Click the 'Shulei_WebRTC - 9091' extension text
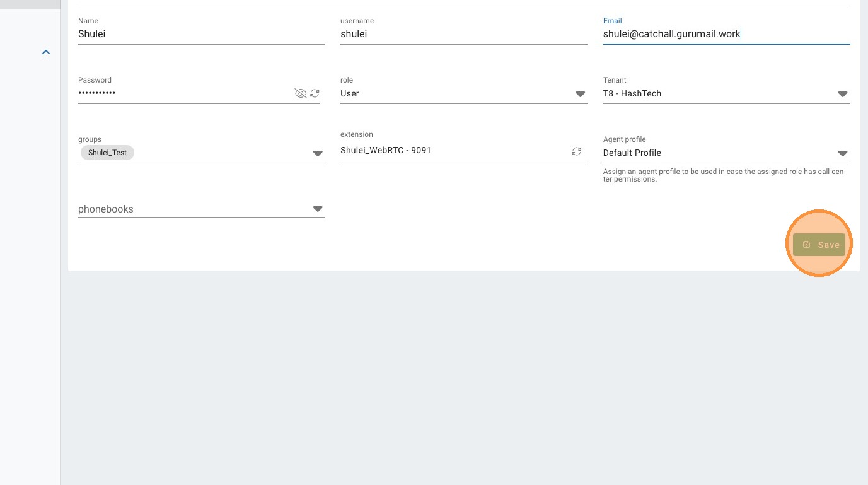This screenshot has width=868, height=485. [386, 150]
